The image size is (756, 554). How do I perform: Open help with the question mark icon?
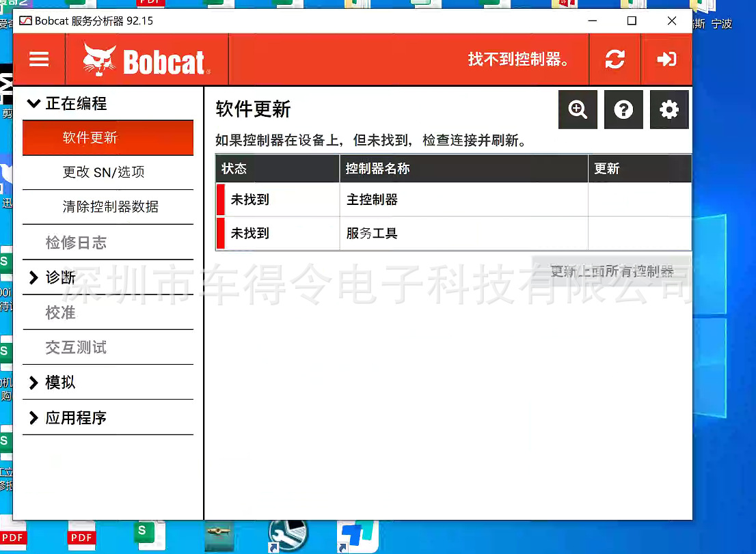point(623,109)
